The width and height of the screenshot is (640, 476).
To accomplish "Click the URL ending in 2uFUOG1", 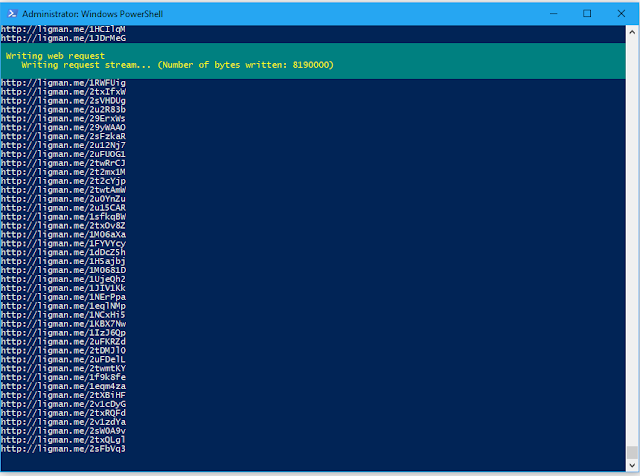I will coord(63,154).
